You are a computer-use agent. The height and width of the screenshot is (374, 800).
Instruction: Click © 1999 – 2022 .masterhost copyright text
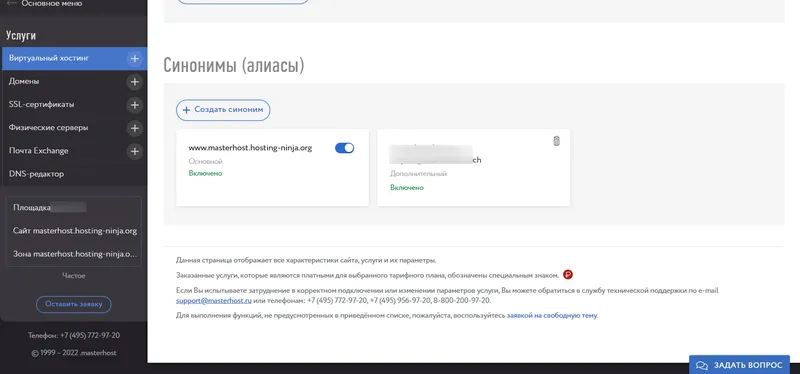(x=74, y=353)
